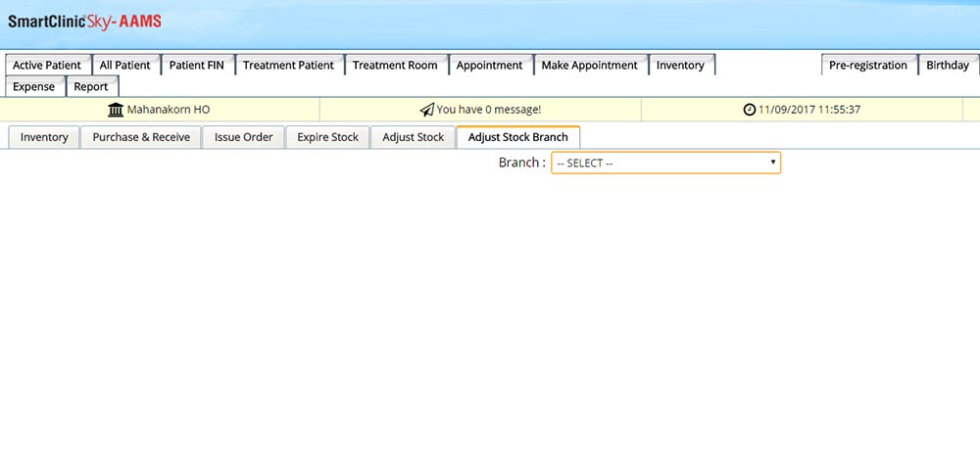The width and height of the screenshot is (980, 473).
Task: Click the SmartClinic Sky-AAMS logo
Action: pos(84,21)
